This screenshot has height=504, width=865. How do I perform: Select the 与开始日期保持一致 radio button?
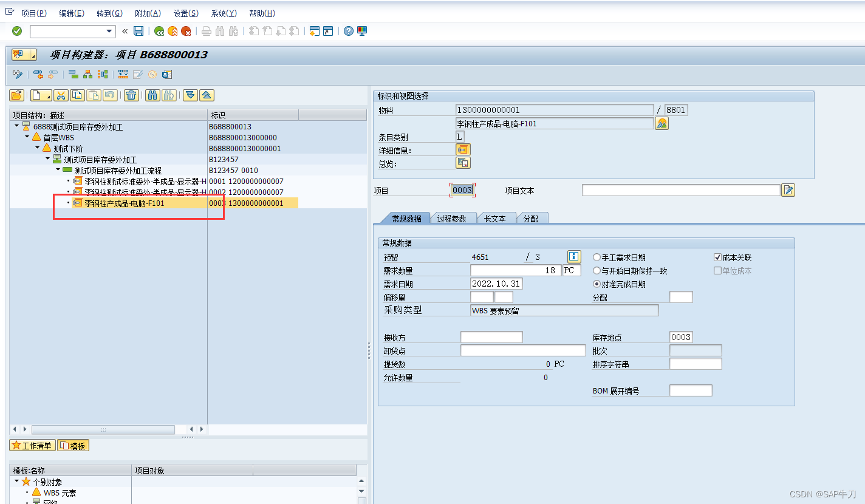[597, 271]
